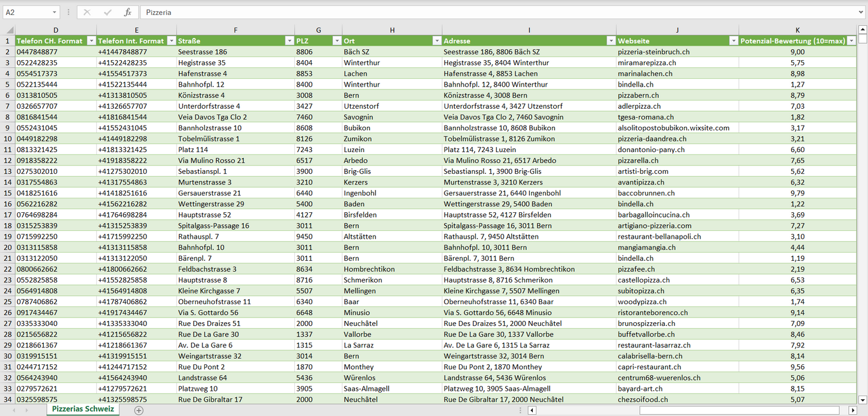Expand the formula bar with chevron

(x=861, y=12)
